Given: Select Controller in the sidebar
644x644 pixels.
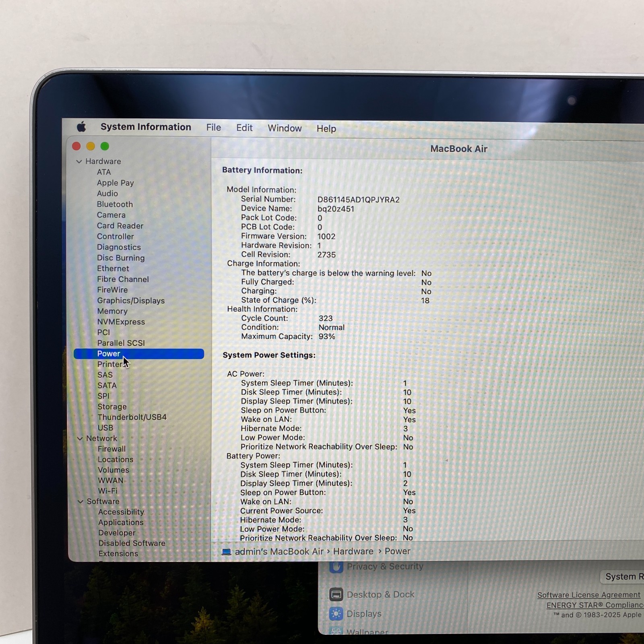Looking at the screenshot, I should 116,236.
